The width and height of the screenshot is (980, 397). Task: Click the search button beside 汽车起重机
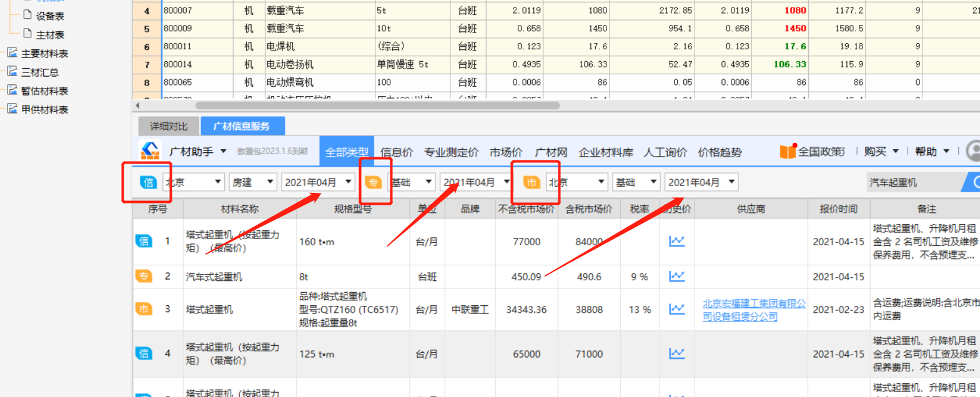point(973,182)
